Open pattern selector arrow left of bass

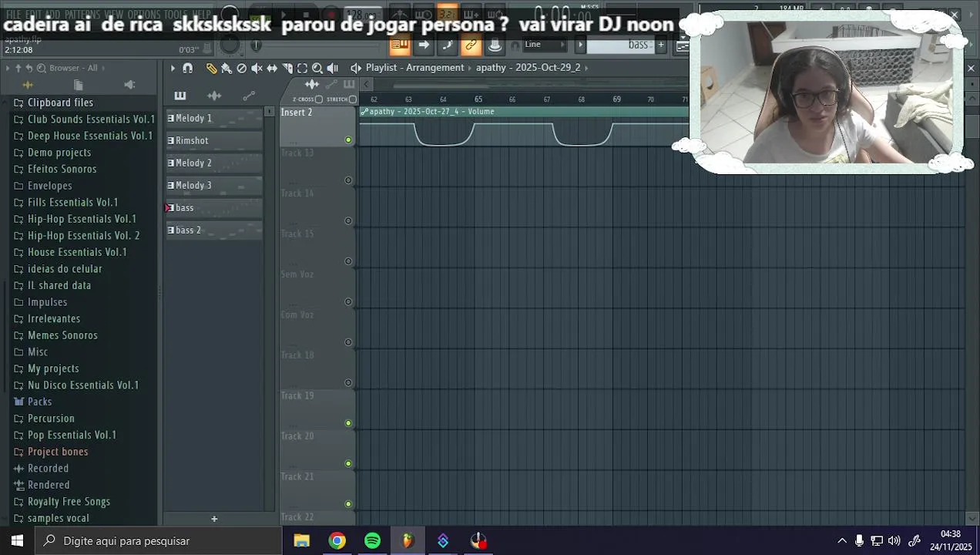click(x=580, y=45)
